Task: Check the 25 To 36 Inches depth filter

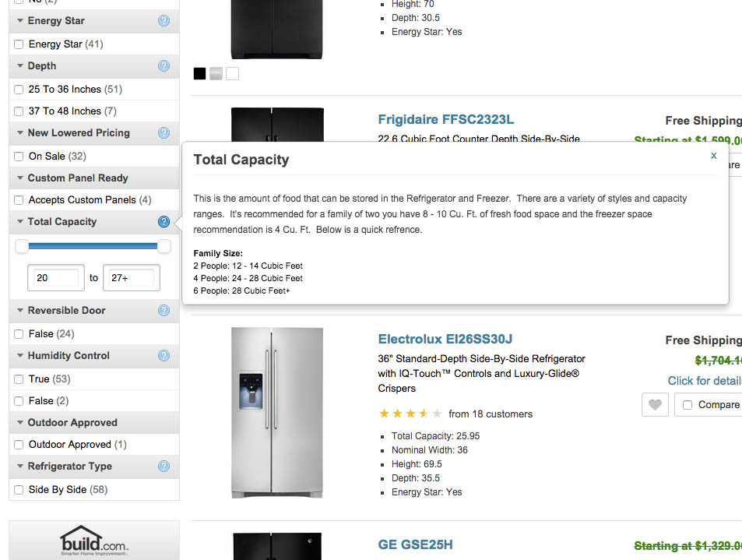Action: pos(20,88)
